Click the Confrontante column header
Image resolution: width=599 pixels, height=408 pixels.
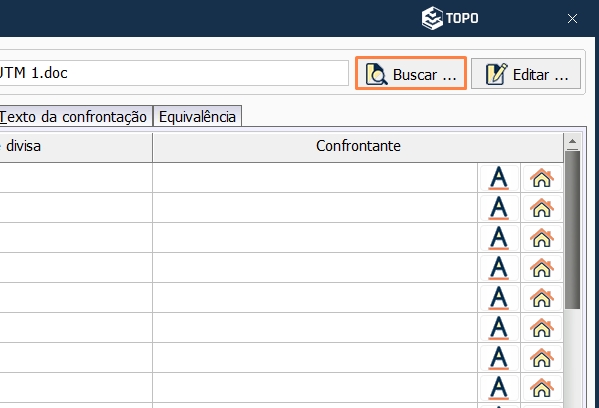tap(358, 147)
